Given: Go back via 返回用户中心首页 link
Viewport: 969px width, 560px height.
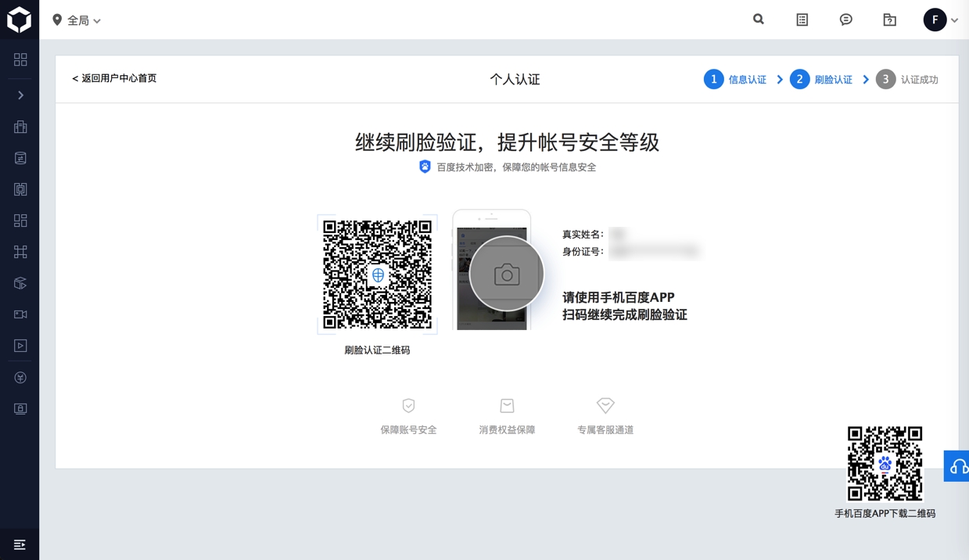Looking at the screenshot, I should (x=114, y=78).
